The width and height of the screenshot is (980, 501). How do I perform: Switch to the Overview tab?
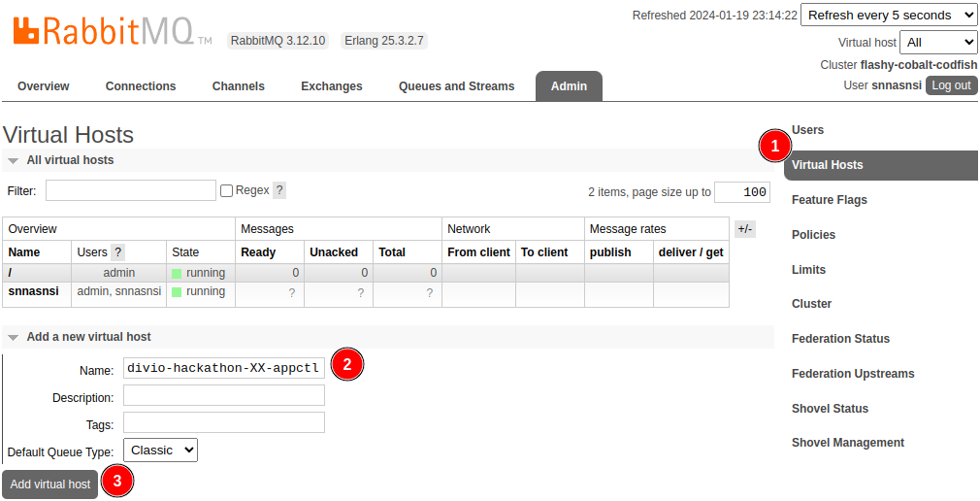coord(44,86)
